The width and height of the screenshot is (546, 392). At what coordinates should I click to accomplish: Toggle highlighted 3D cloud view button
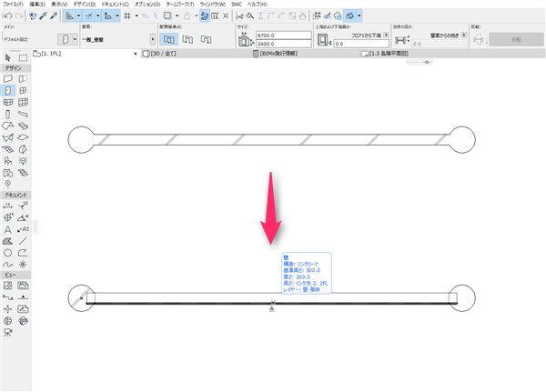(x=350, y=15)
